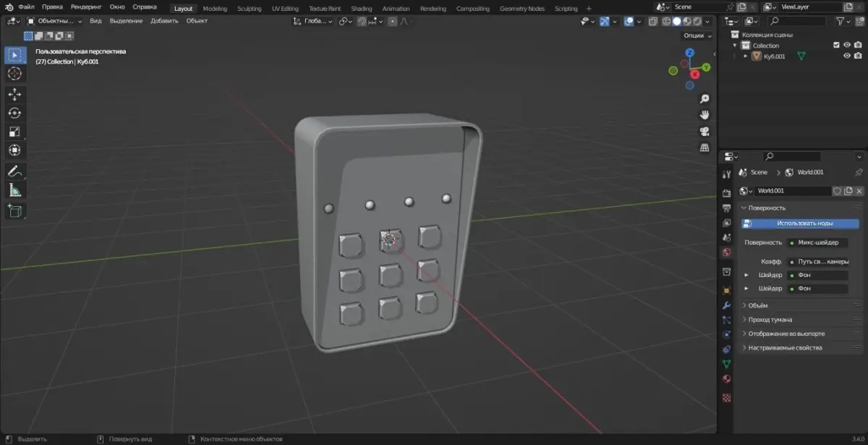868x445 pixels.
Task: Toggle proportional editing button
Action: [x=393, y=21]
